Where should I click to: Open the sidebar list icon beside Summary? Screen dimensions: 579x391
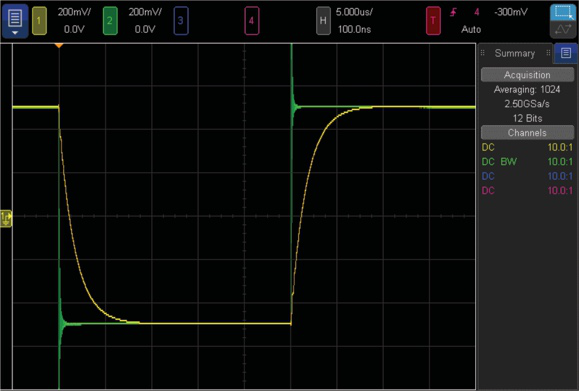(566, 53)
